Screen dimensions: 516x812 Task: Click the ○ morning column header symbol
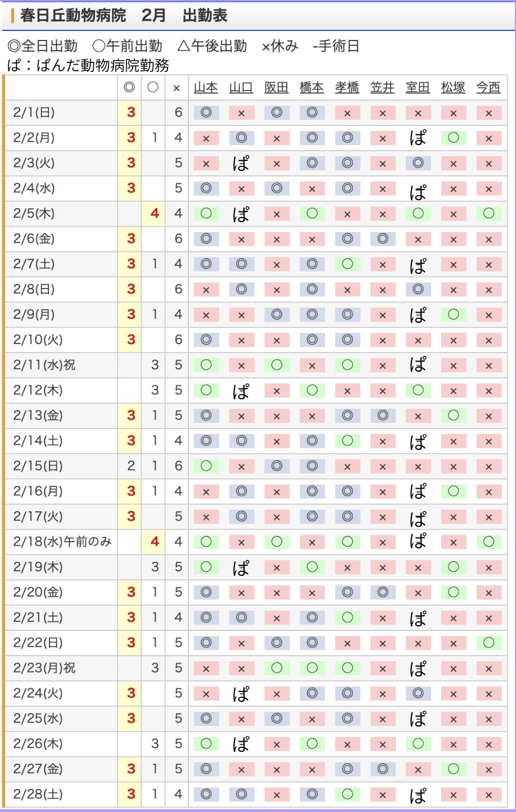coord(153,88)
